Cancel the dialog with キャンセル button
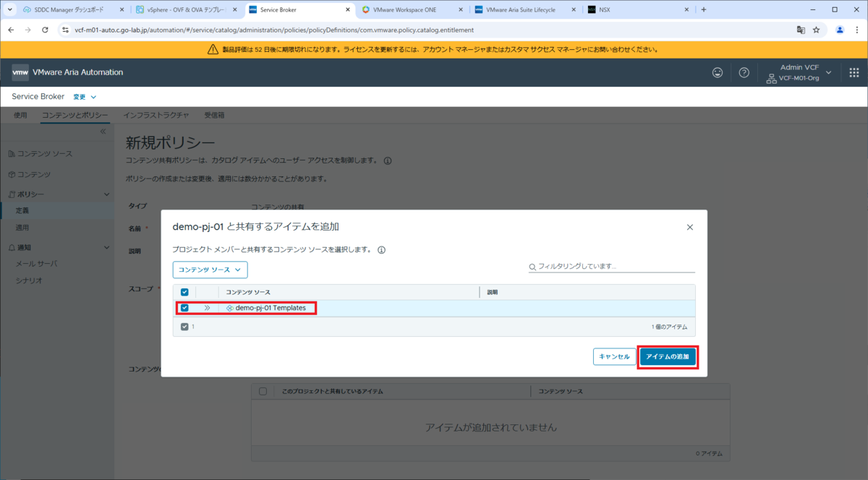Viewport: 868px width, 480px height. coord(614,356)
